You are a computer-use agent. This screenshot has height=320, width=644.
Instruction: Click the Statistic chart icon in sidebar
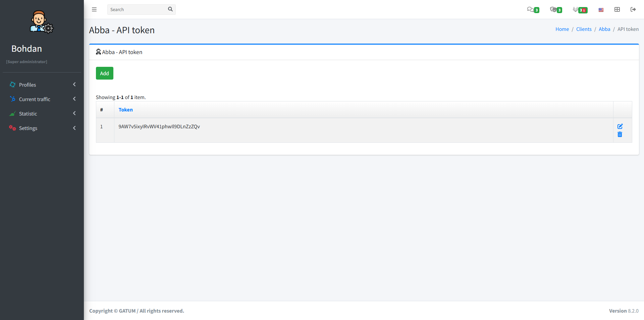pyautogui.click(x=12, y=113)
